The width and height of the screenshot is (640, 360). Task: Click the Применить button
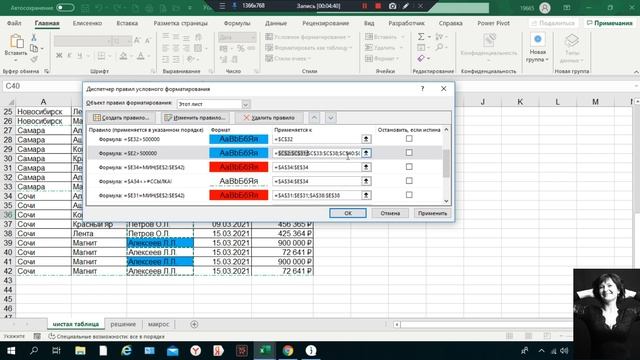coord(432,213)
